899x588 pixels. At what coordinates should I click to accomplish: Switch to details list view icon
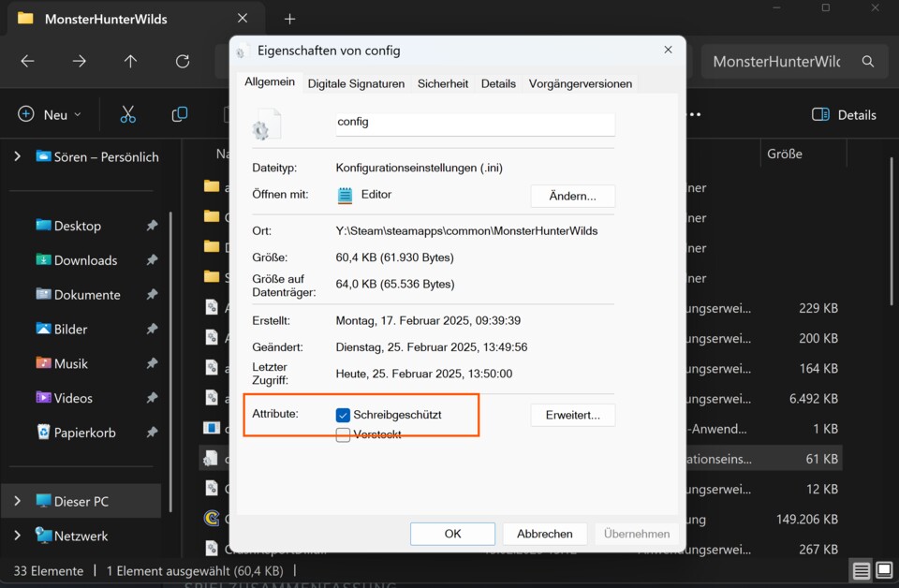[x=860, y=570]
